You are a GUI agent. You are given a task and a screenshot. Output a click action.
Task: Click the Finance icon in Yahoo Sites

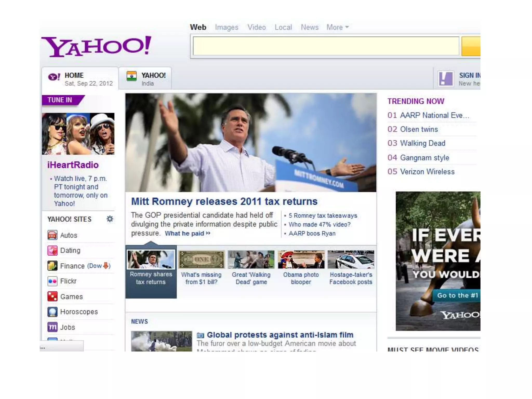coord(52,266)
